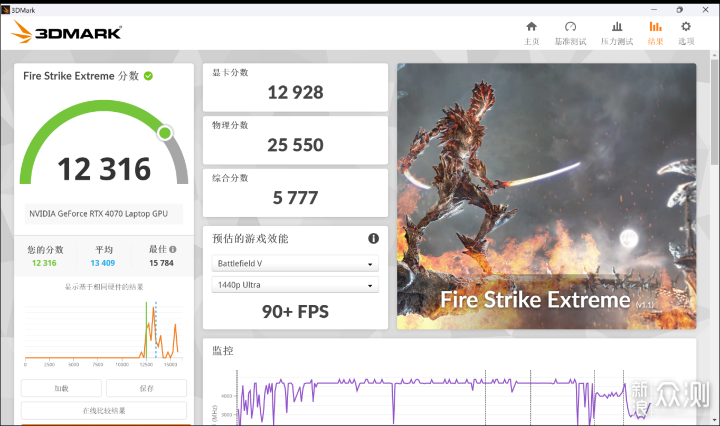Click the Fire Strike Extreme preview image
Image resolution: width=720 pixels, height=426 pixels.
pos(546,196)
